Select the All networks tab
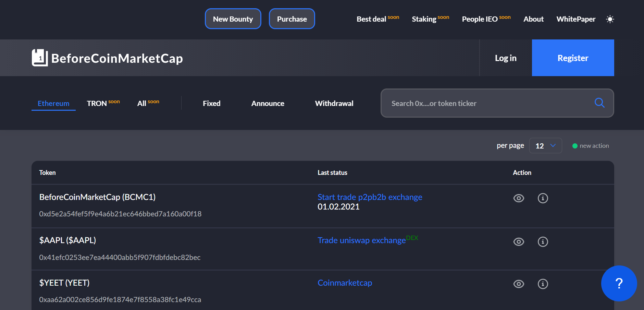Viewport: 644px width, 310px height. pyautogui.click(x=148, y=103)
